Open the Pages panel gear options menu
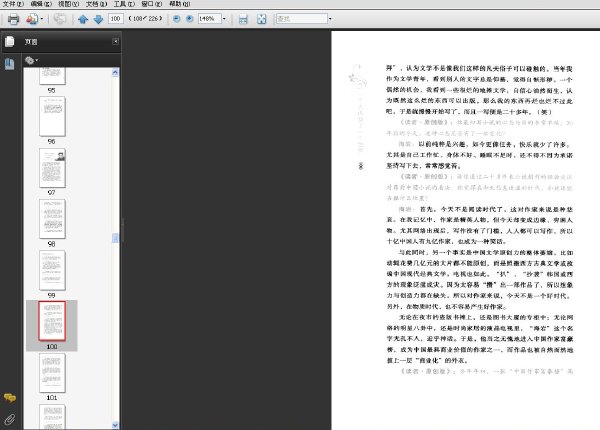The image size is (600, 430). 31,60
